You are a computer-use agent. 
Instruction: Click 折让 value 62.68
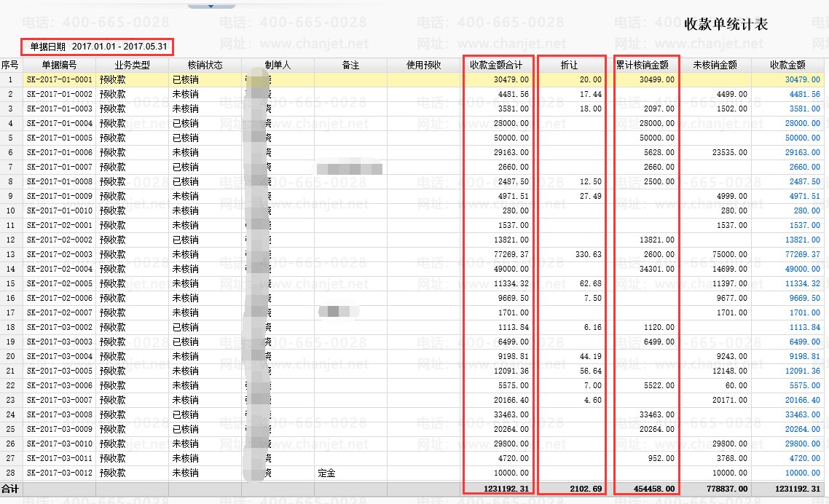point(591,283)
